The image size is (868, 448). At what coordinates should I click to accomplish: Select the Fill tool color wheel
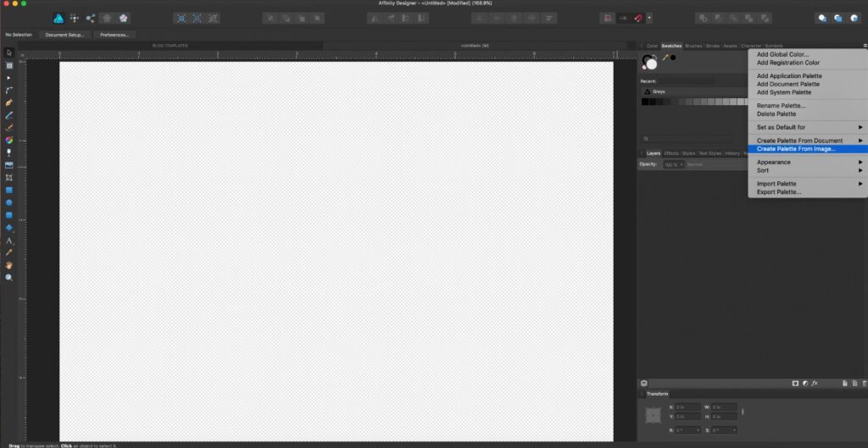point(8,141)
